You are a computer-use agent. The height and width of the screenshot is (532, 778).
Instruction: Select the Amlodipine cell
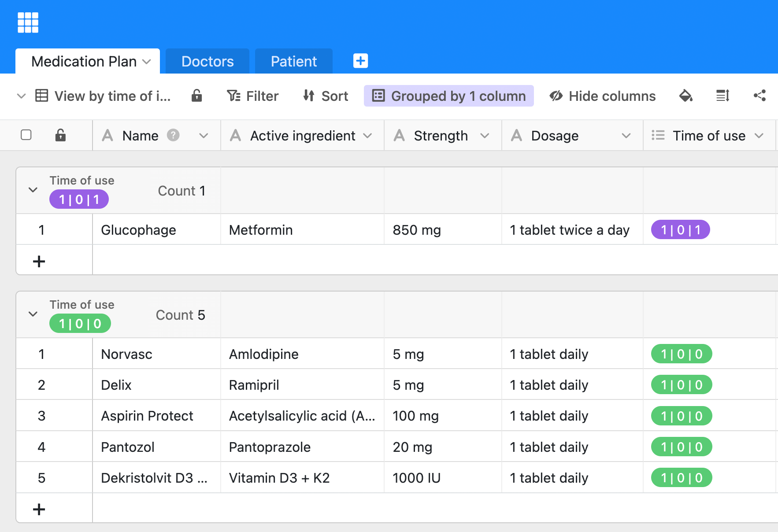(x=302, y=354)
